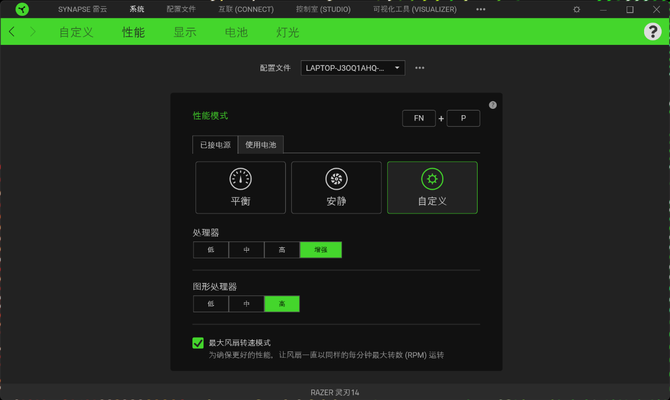Set 处理器 to 中
670x400 pixels.
coord(247,250)
